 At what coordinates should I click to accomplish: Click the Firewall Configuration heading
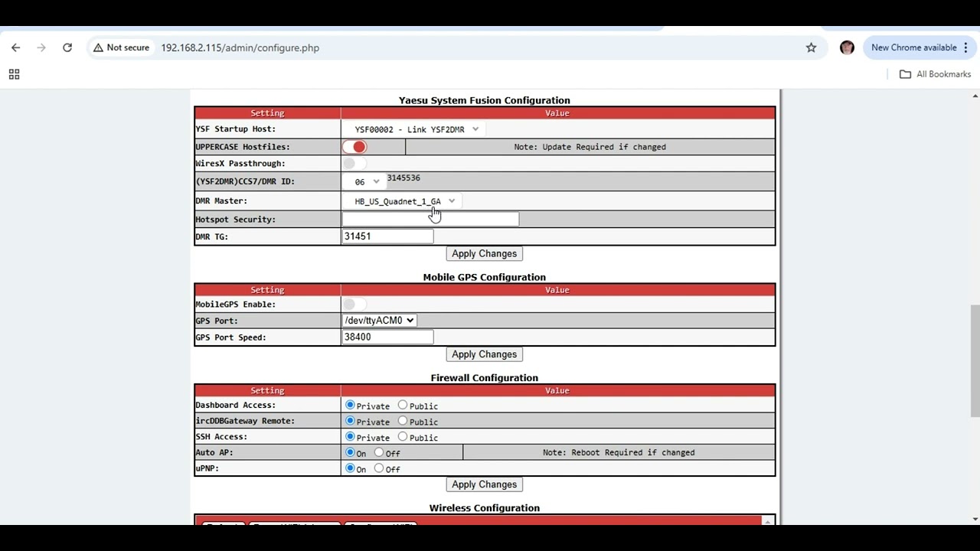[484, 378]
